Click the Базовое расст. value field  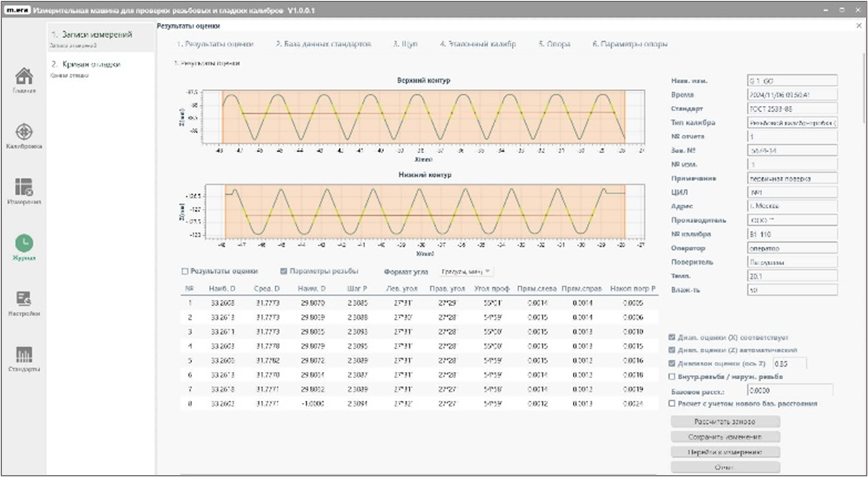790,390
